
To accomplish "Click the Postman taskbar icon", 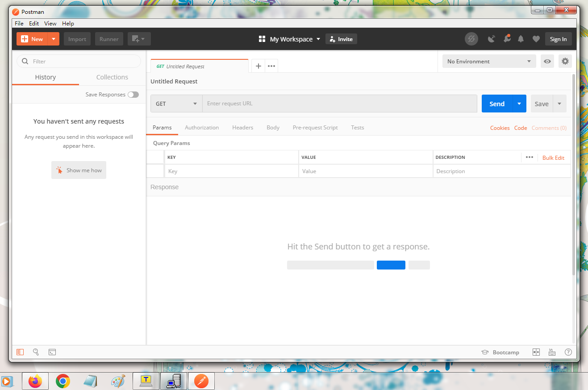I will click(x=201, y=382).
